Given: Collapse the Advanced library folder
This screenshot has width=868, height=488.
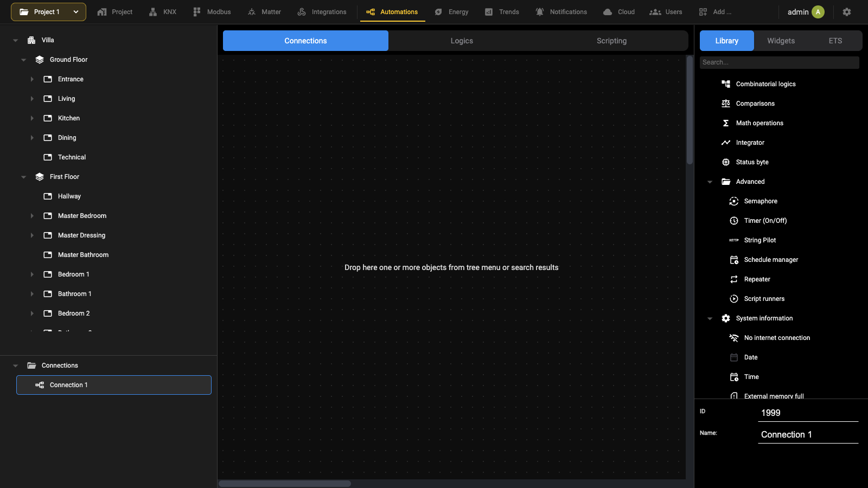Looking at the screenshot, I should (x=710, y=182).
